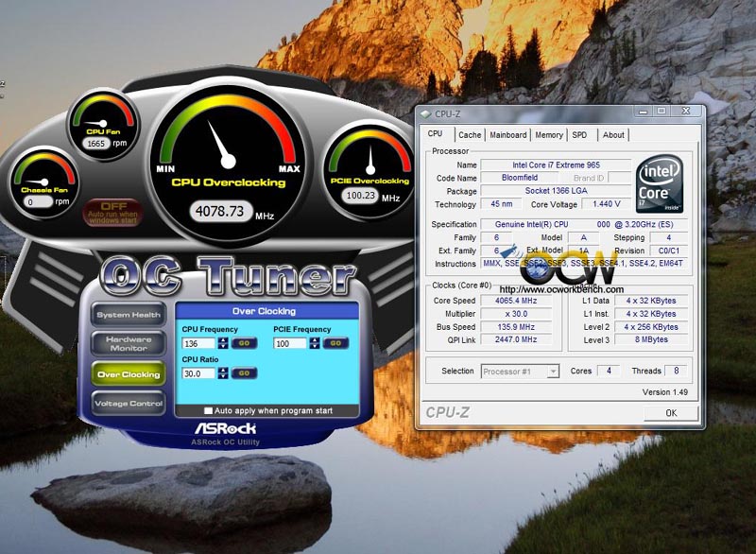756x554 pixels.
Task: Click the Core Voltage value 1.440 V
Action: point(607,204)
